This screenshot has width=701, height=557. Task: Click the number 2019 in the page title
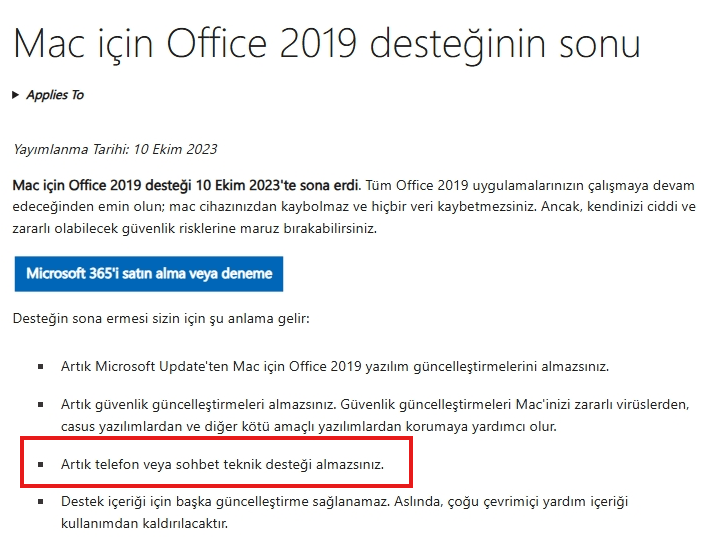(318, 44)
